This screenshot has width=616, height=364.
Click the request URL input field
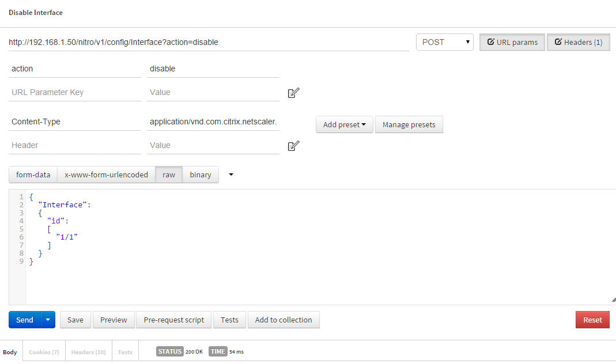(207, 42)
